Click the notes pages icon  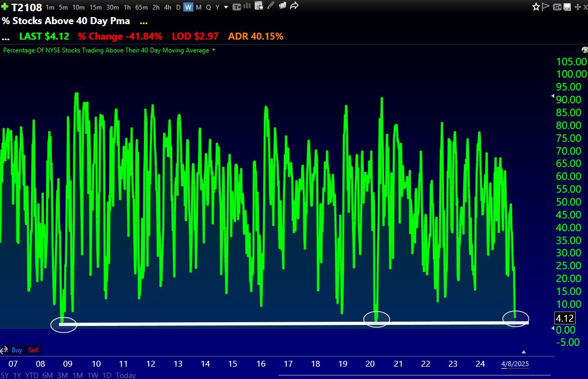pyautogui.click(x=282, y=6)
